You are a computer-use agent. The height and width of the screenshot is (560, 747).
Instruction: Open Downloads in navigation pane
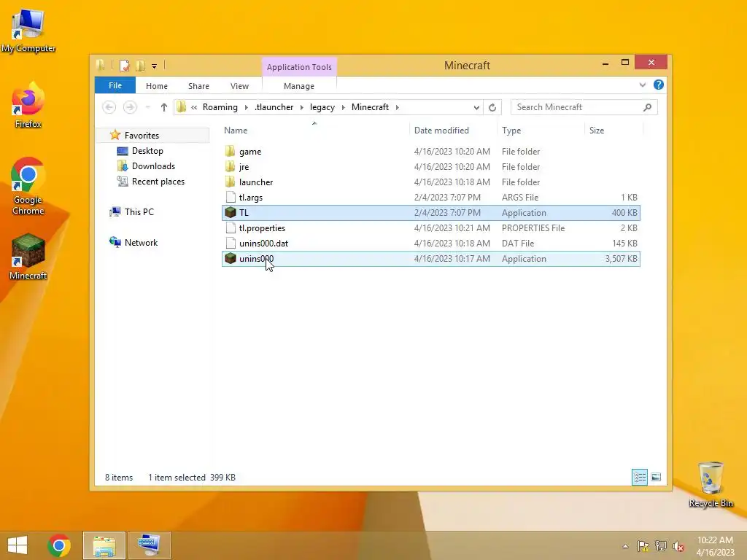coord(153,166)
